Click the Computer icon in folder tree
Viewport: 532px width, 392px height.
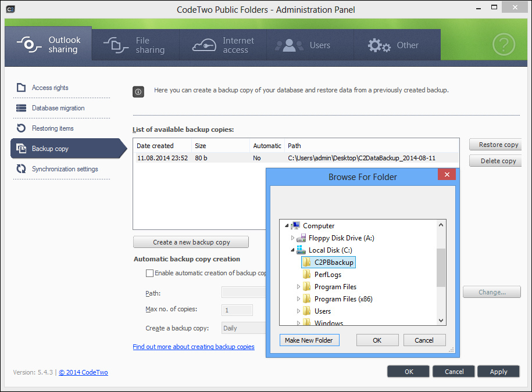coord(295,226)
